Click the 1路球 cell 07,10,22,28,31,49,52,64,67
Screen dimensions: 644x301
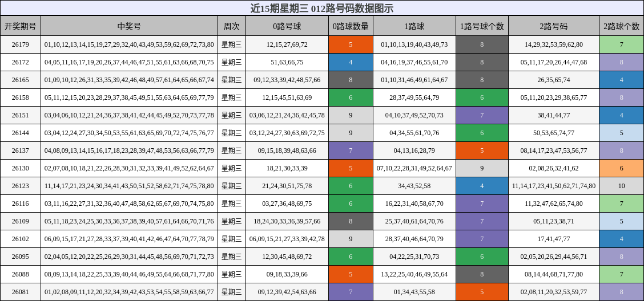pos(414,168)
